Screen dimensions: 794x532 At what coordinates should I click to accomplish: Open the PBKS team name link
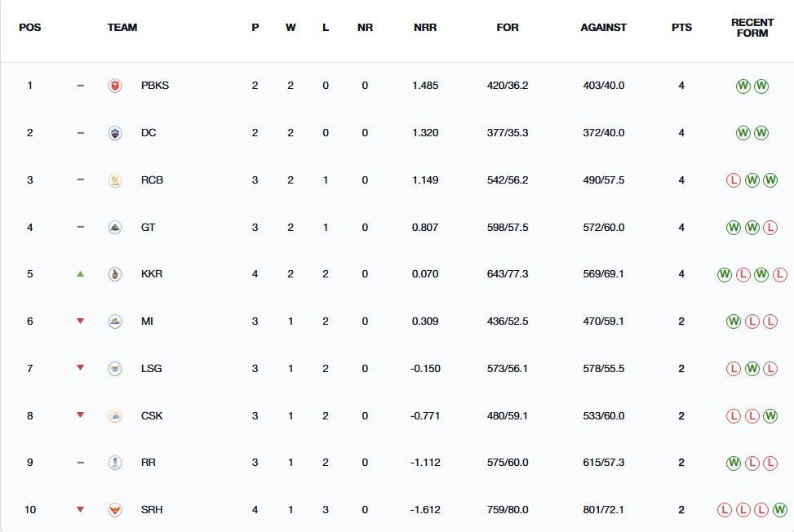coord(155,86)
